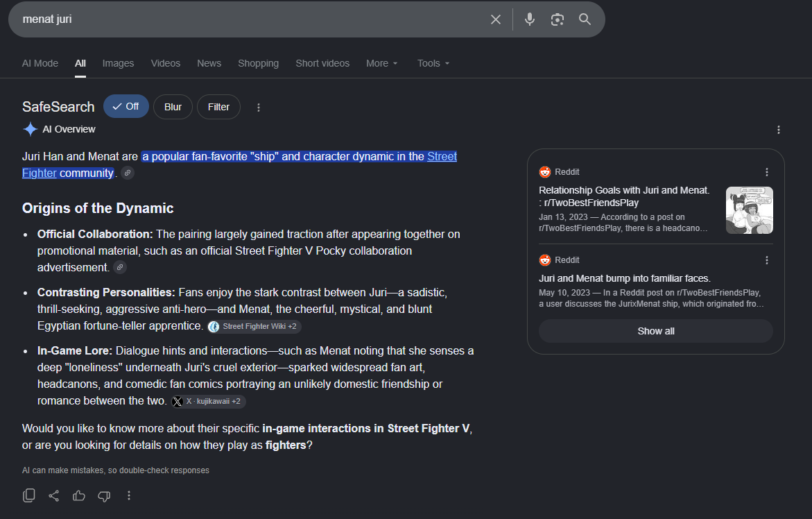Viewport: 812px width, 519px height.
Task: Set SafeSearch to Filter
Action: [x=218, y=107]
